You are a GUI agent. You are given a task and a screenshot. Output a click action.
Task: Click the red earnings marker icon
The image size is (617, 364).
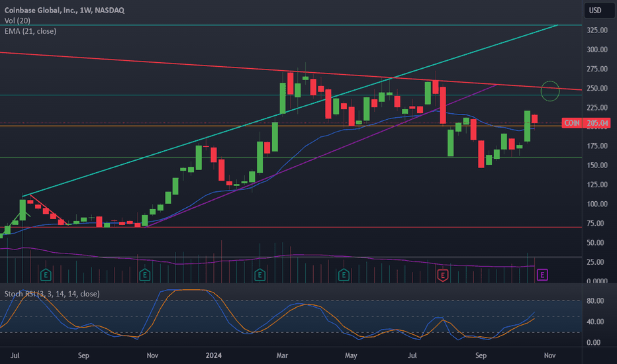coord(443,275)
